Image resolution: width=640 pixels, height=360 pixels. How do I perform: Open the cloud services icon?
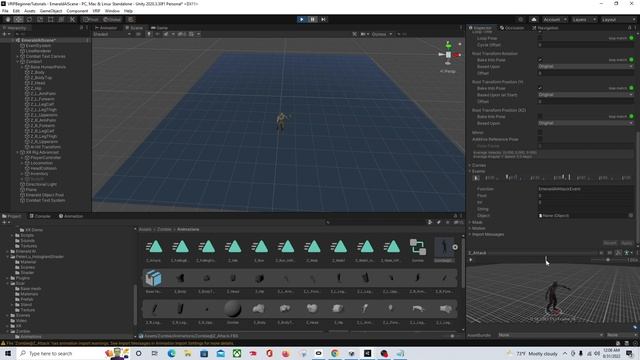pos(533,20)
